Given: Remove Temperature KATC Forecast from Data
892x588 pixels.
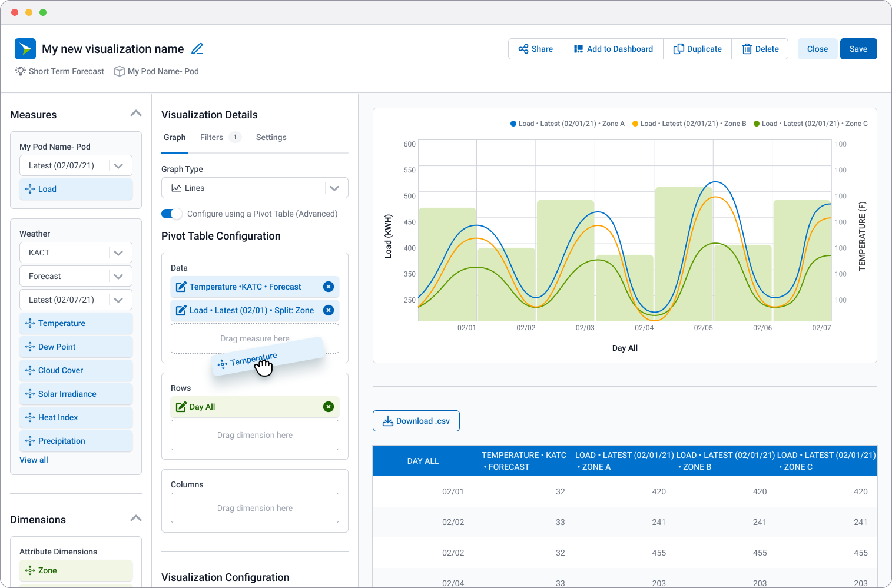Looking at the screenshot, I should pyautogui.click(x=329, y=287).
